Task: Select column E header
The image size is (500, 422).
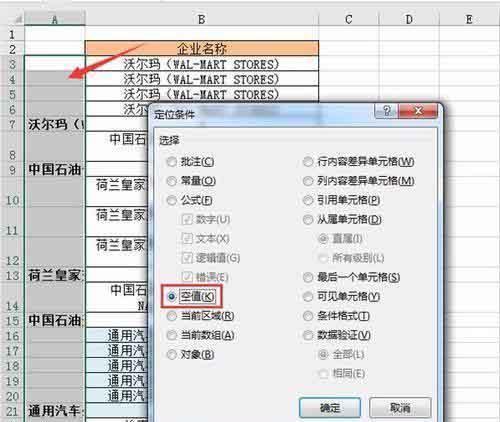Action: click(469, 19)
